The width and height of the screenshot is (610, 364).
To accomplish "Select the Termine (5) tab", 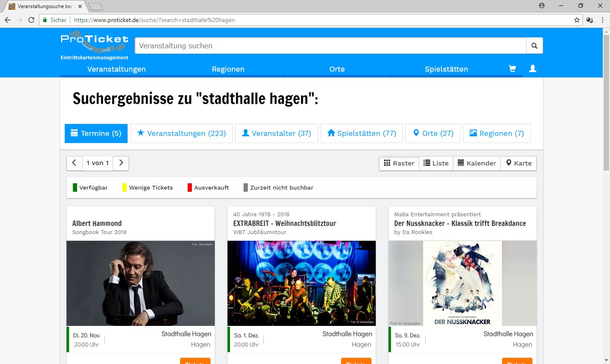I will pyautogui.click(x=96, y=133).
